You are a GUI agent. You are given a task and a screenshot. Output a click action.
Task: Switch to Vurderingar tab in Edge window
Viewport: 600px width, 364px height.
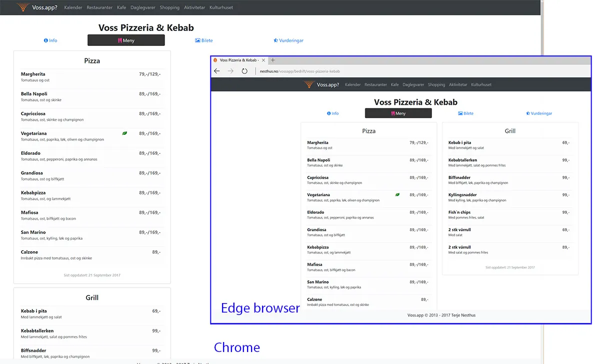pos(539,113)
